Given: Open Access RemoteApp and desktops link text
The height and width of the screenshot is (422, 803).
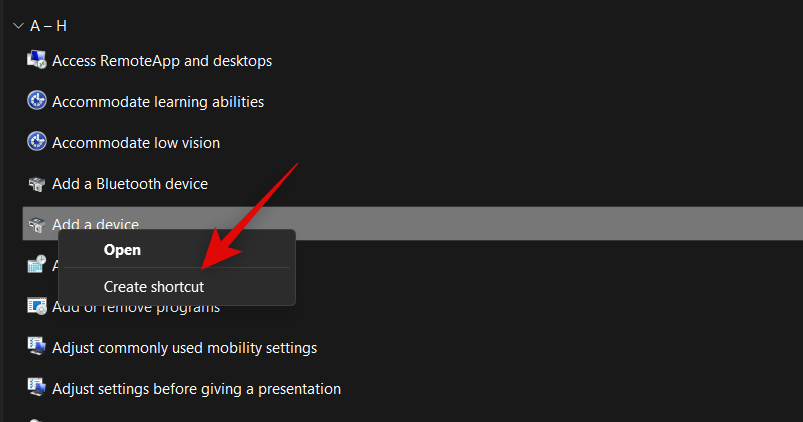Looking at the screenshot, I should coord(162,61).
